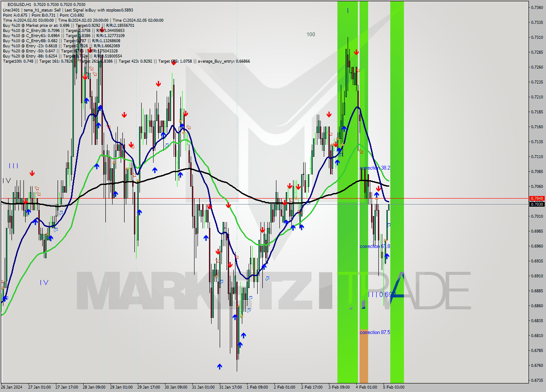Click 0.6910 on the price axis
The height and width of the screenshot is (392, 546).
click(x=536, y=276)
